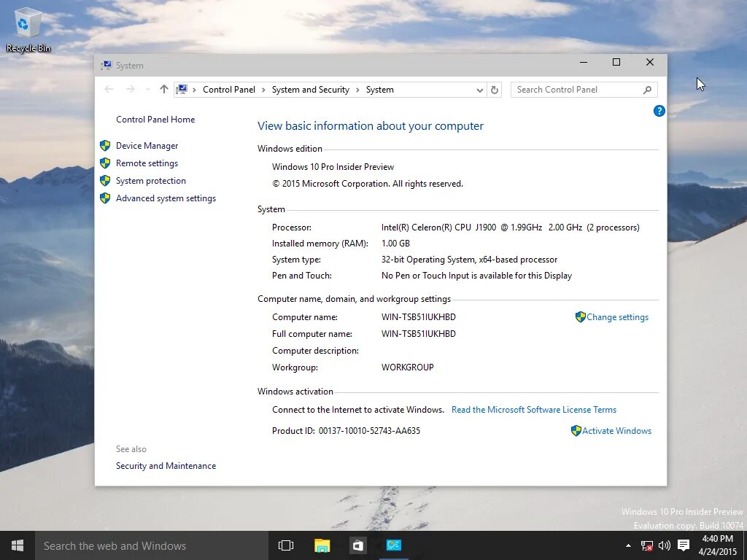The width and height of the screenshot is (747, 560).
Task: Click shield icon next to Activate Windows
Action: pos(576,431)
